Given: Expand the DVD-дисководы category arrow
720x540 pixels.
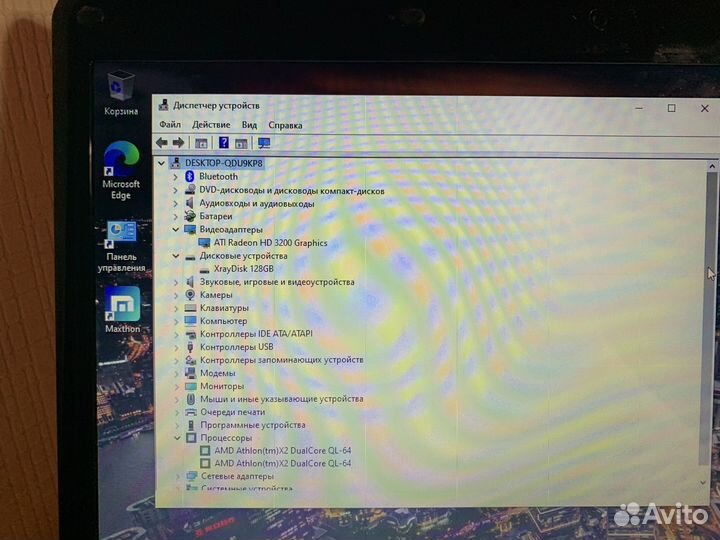Looking at the screenshot, I should pos(175,190).
